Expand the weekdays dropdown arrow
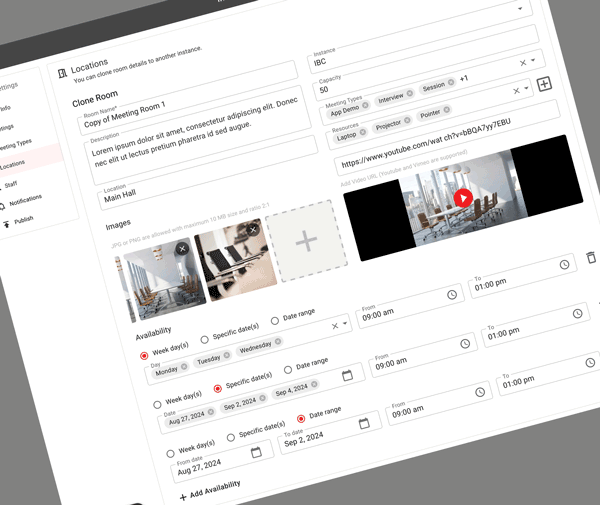The image size is (600, 505). coord(346,324)
